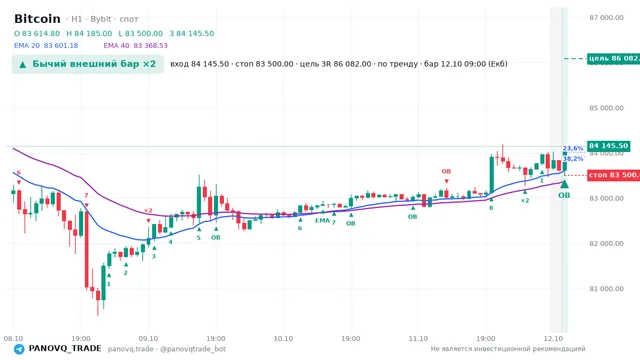Click the close value 'З 84 145.50'
The image size is (640, 360).
point(191,33)
